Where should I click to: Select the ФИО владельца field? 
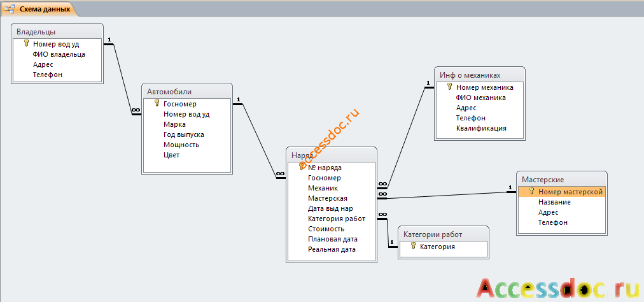[x=57, y=54]
